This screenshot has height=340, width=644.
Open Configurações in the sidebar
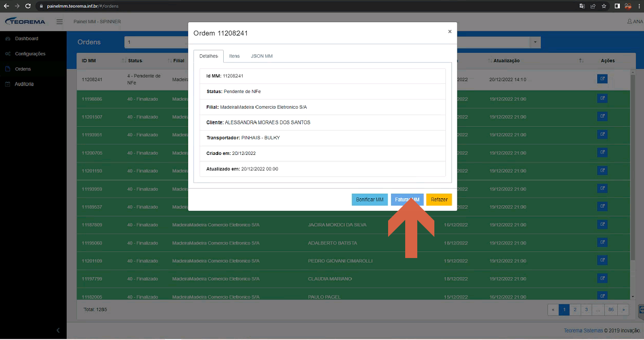coord(30,54)
